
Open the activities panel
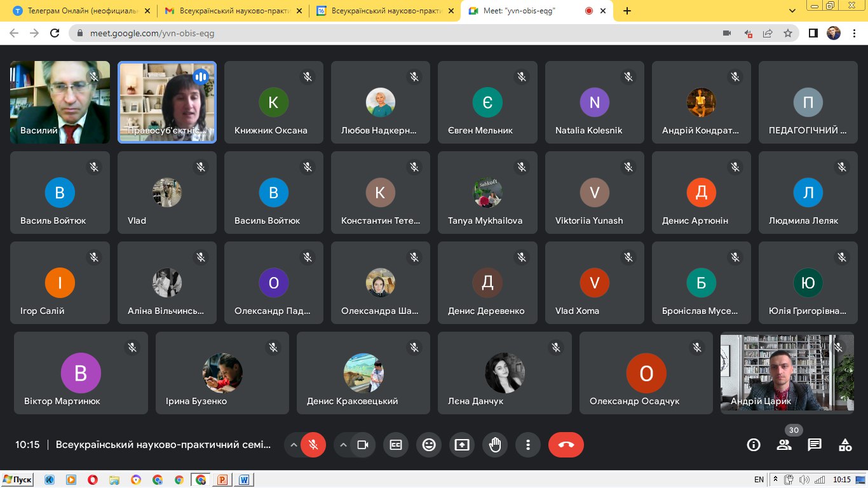(845, 445)
